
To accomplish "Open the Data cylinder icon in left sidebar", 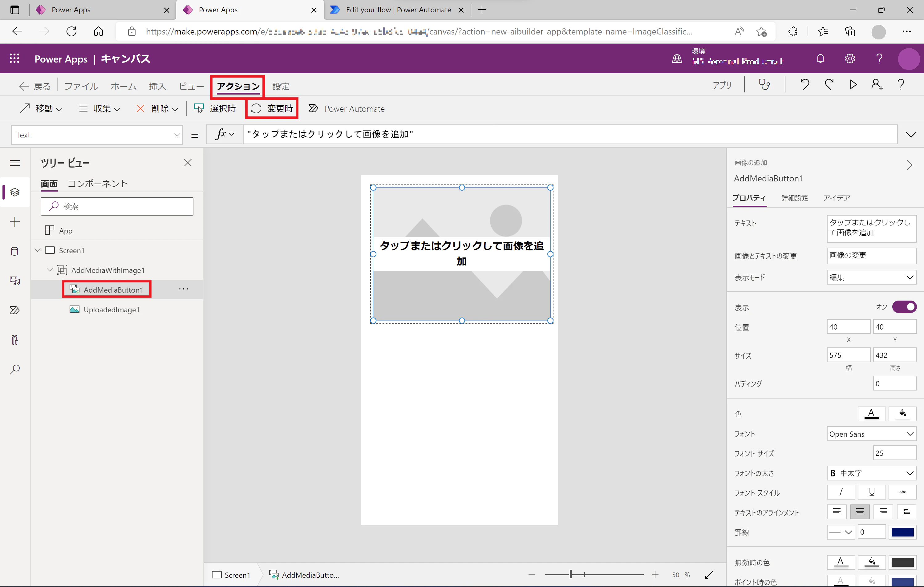I will pos(14,251).
